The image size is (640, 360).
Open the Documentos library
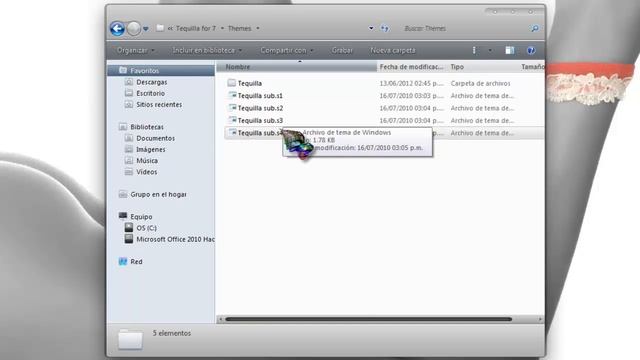[156, 138]
